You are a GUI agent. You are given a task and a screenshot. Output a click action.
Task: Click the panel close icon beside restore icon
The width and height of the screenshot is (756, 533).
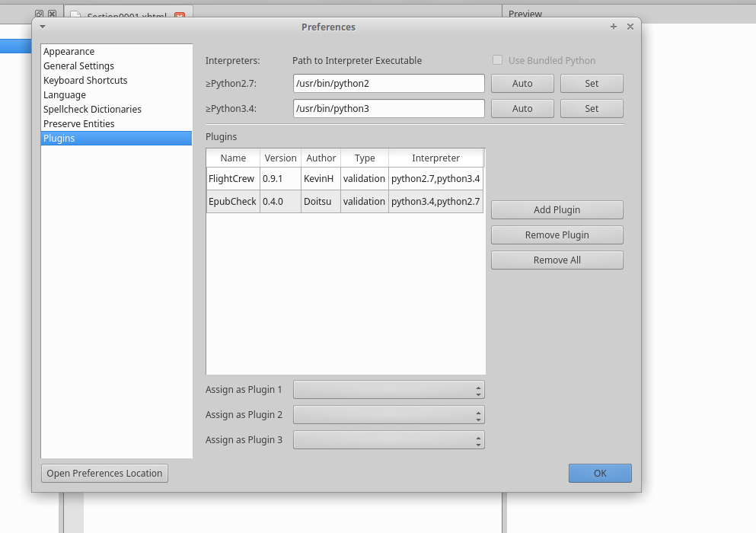[x=52, y=14]
